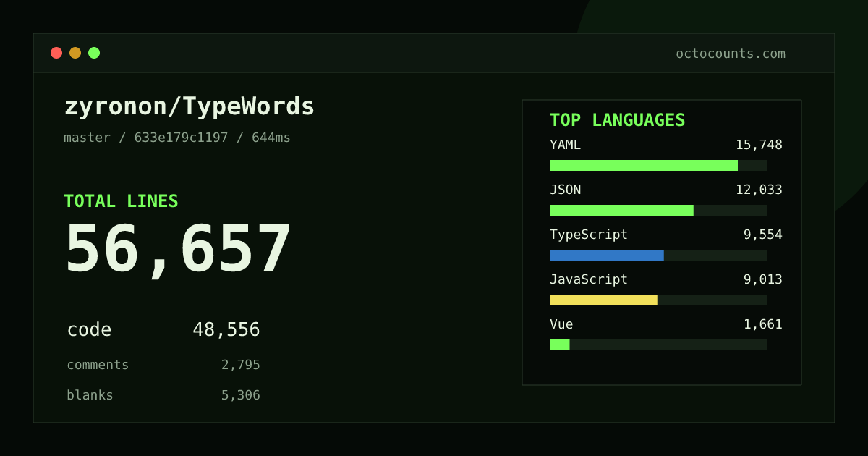Click the JavaScript language label
The height and width of the screenshot is (456, 868).
pyautogui.click(x=589, y=279)
